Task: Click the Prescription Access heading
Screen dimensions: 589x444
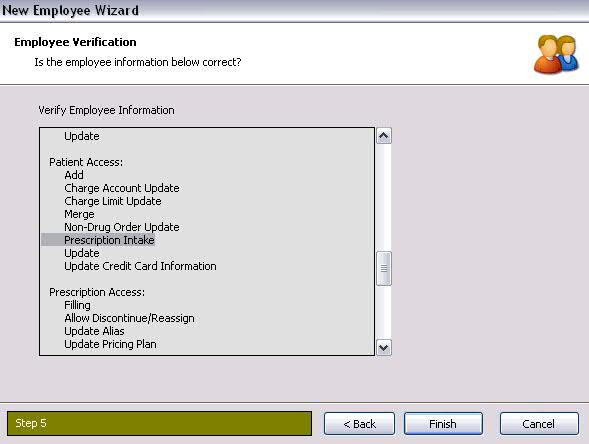Action: point(97,292)
